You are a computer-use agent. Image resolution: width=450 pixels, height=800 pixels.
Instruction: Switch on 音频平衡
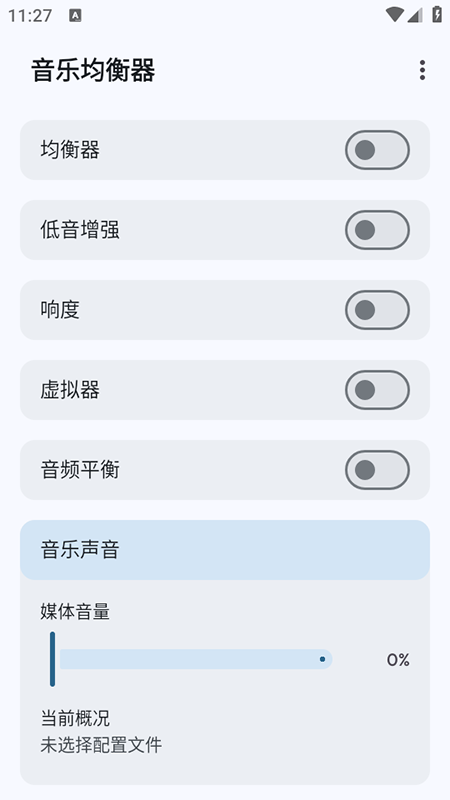click(377, 470)
